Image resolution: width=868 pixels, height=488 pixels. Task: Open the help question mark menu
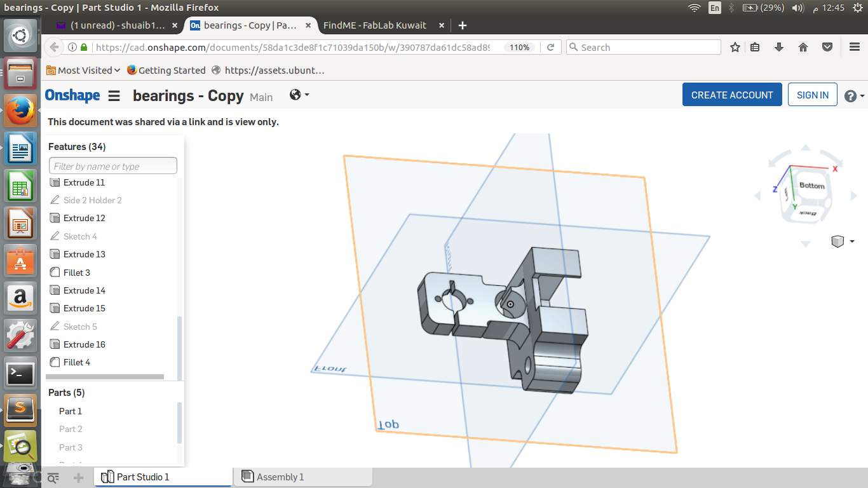click(854, 96)
